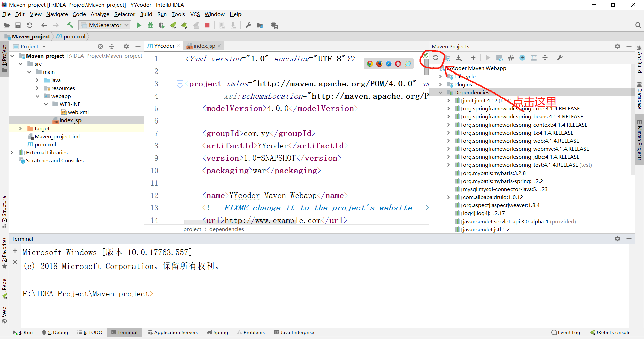Toggle the Database tool window
644x339 pixels.
640,96
